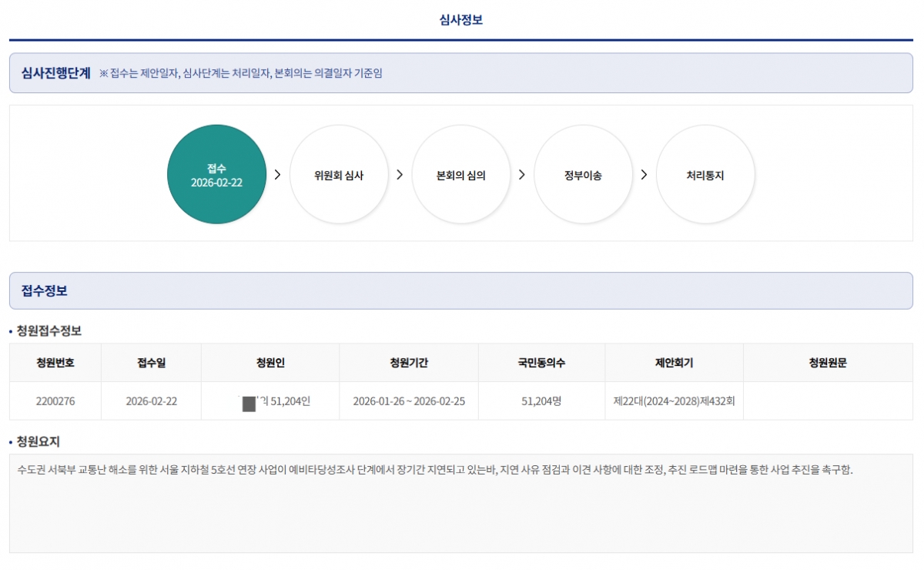Click the 청원원문 column header
The height and width of the screenshot is (570, 924).
click(828, 363)
